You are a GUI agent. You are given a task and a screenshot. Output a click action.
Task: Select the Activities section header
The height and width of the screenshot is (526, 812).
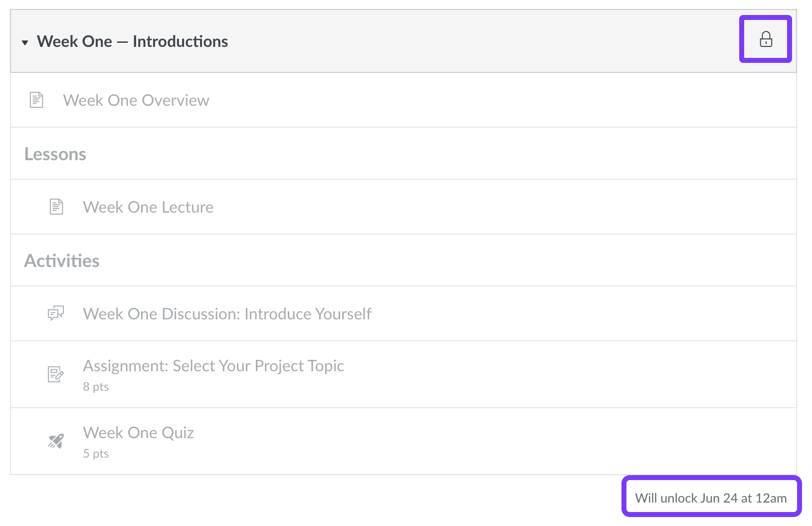pyautogui.click(x=62, y=260)
